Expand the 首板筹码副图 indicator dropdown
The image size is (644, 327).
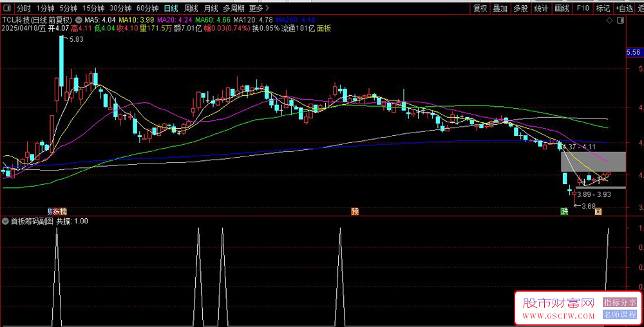coord(5,221)
